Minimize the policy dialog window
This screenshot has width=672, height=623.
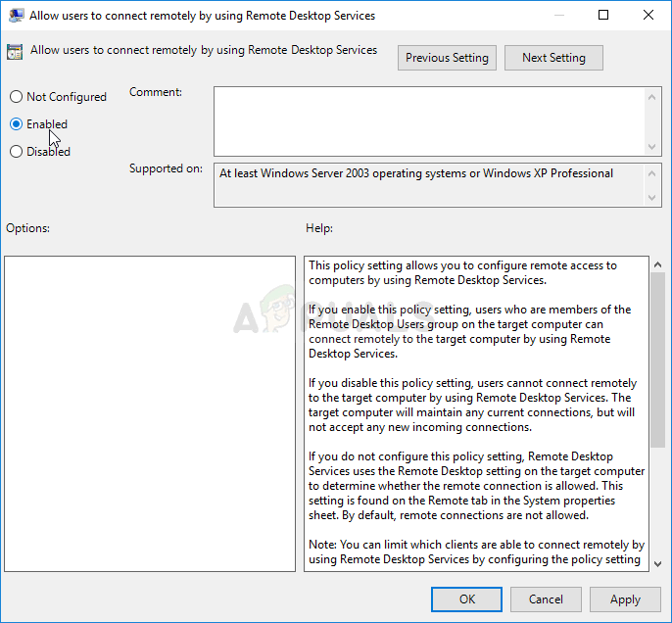[558, 15]
